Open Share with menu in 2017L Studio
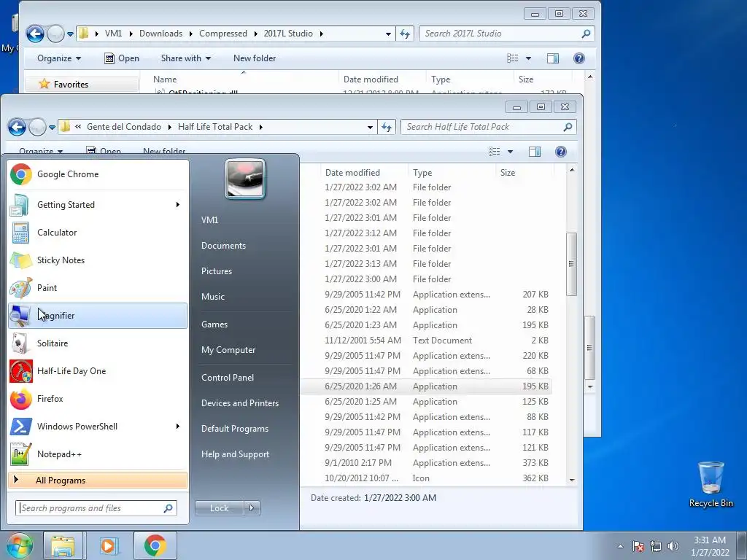Viewport: 747px width, 560px height. (x=185, y=58)
